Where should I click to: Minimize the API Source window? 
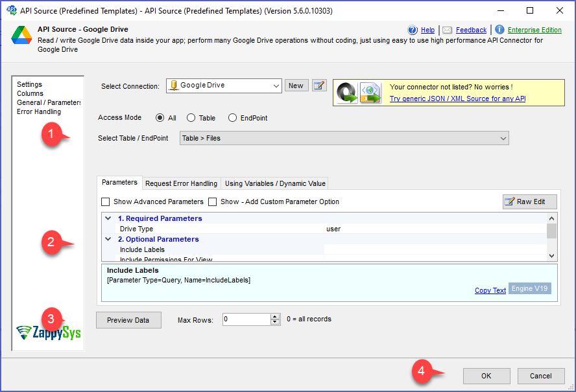(500, 10)
